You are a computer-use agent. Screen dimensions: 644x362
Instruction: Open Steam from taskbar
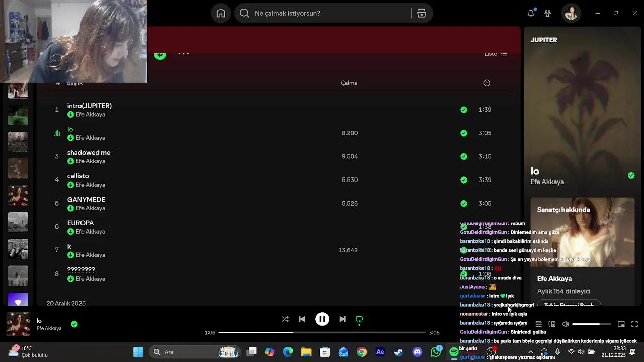[x=398, y=352]
